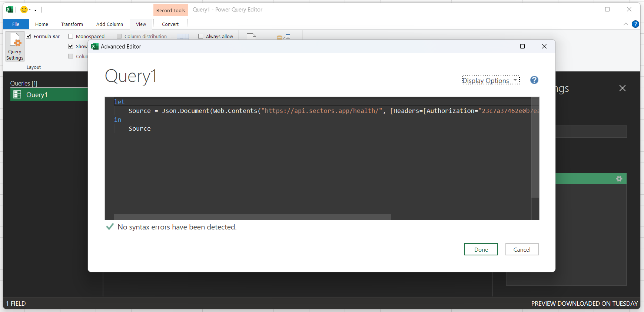Click the 'in' keyword in the code
Image resolution: width=644 pixels, height=312 pixels.
coord(118,120)
